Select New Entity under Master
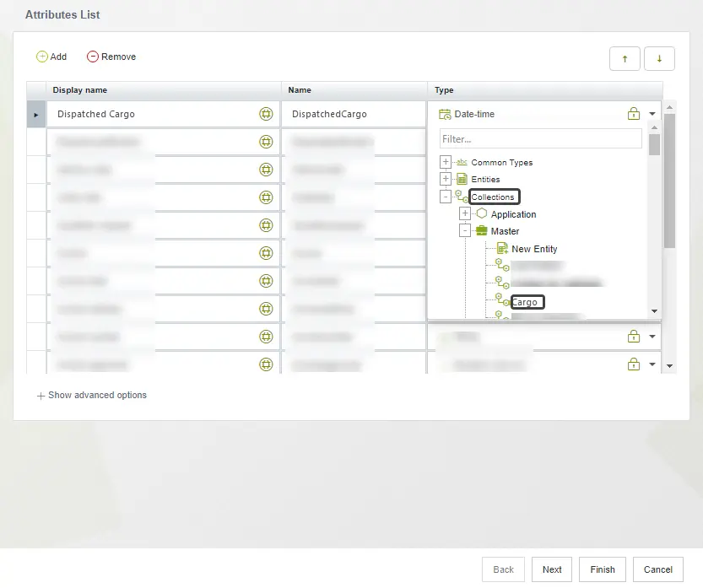Screen dimensions: 703x588 click(x=534, y=249)
